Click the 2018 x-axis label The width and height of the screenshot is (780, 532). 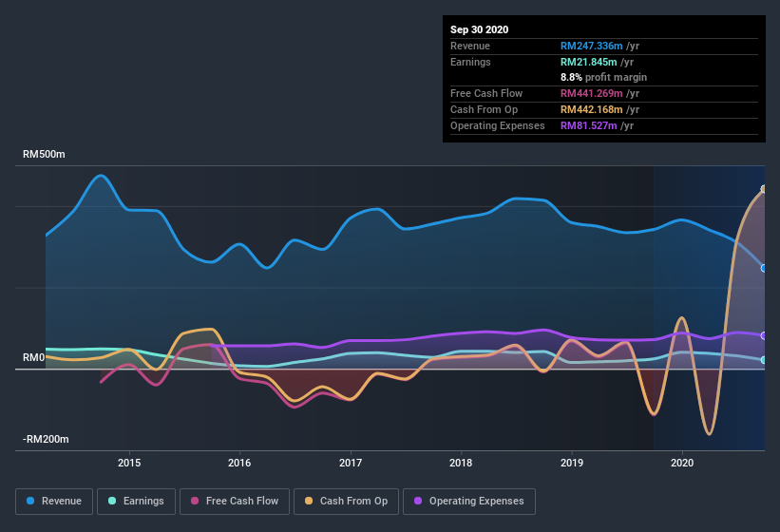pos(461,463)
